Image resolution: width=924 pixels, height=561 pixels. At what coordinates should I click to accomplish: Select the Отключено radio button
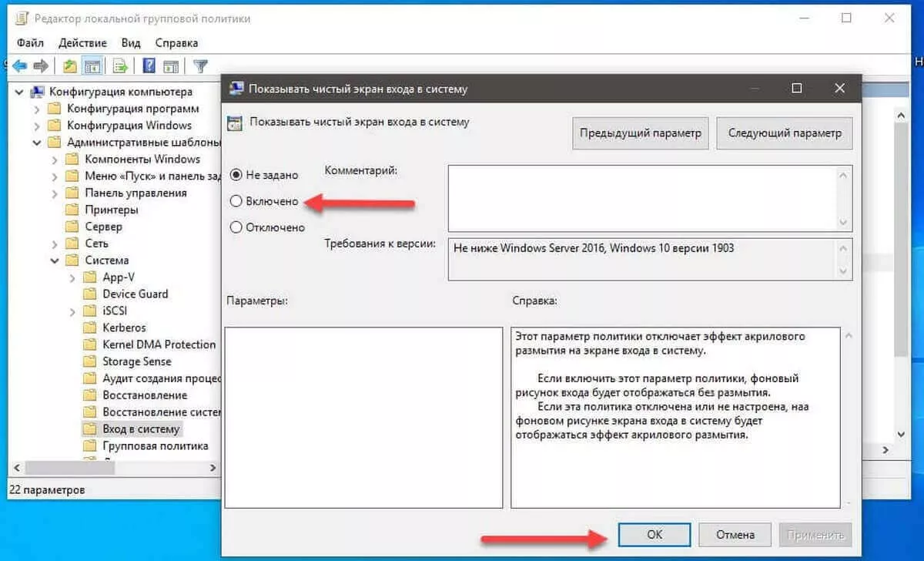click(236, 227)
